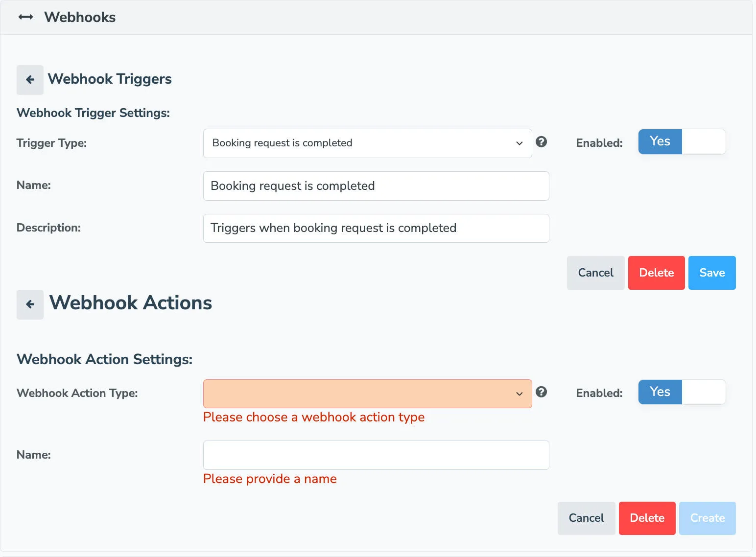The width and height of the screenshot is (756, 557).
Task: Save the Booking request trigger
Action: (711, 273)
